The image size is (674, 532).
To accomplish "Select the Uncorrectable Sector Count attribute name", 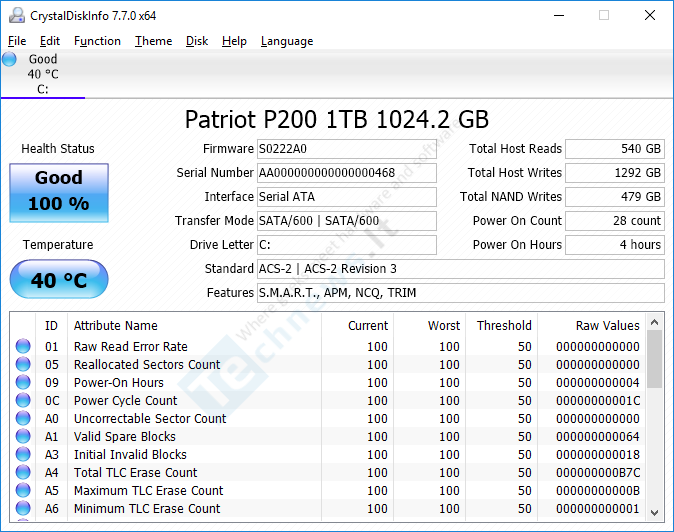I will pos(150,419).
